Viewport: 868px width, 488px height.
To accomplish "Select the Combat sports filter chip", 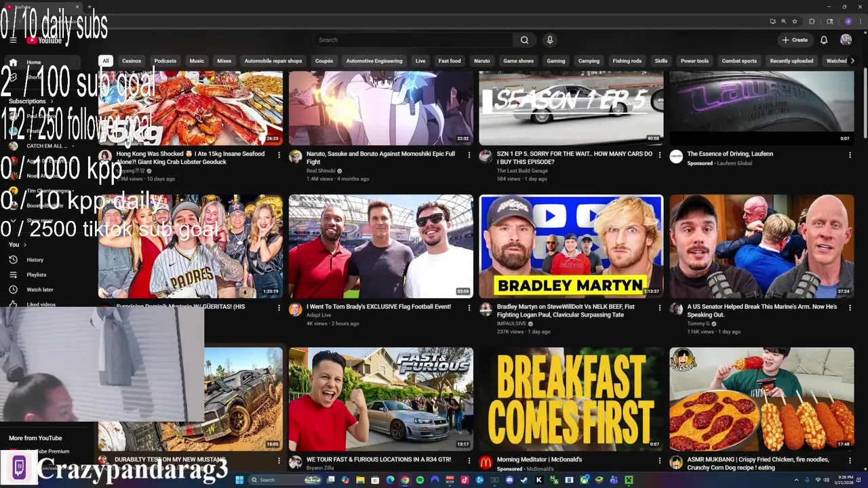I will click(x=739, y=61).
